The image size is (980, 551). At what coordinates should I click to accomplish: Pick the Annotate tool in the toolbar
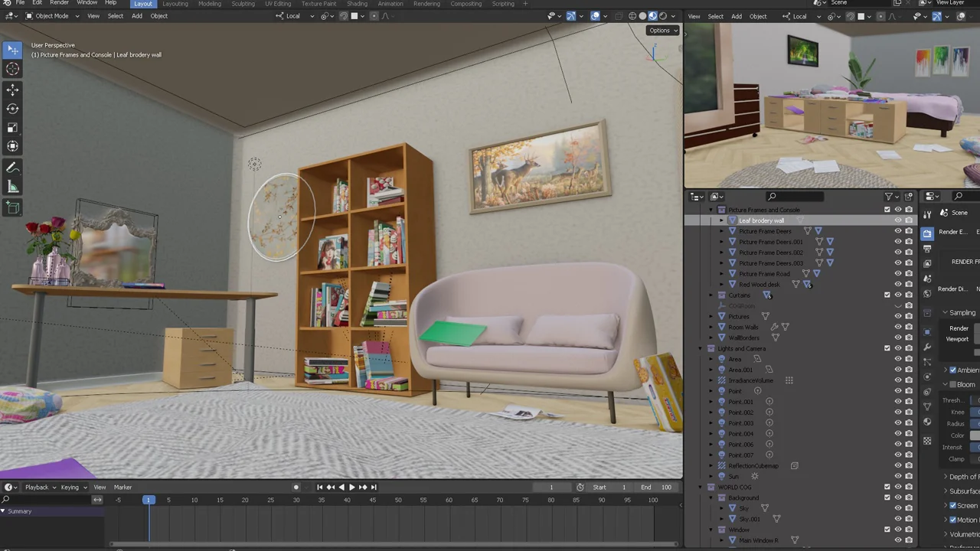[11, 167]
